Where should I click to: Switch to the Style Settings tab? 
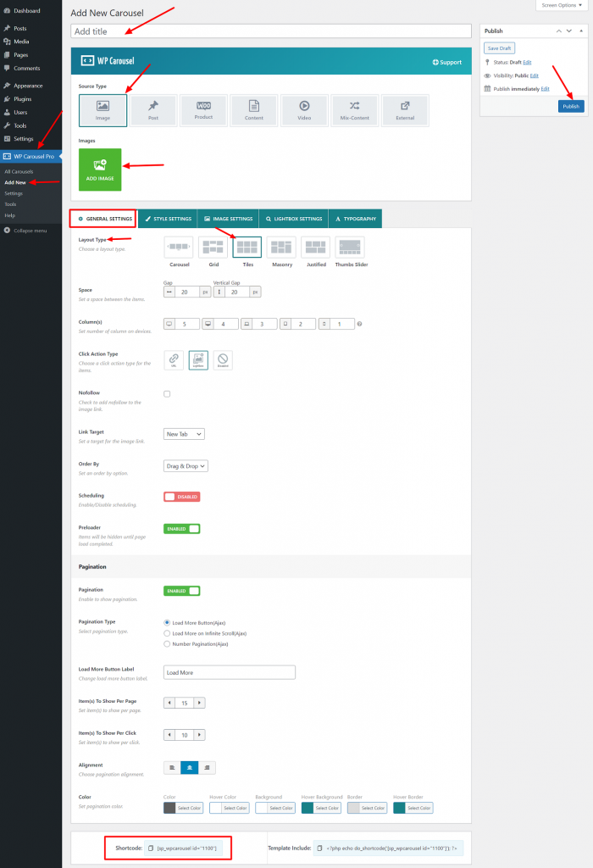coord(169,219)
